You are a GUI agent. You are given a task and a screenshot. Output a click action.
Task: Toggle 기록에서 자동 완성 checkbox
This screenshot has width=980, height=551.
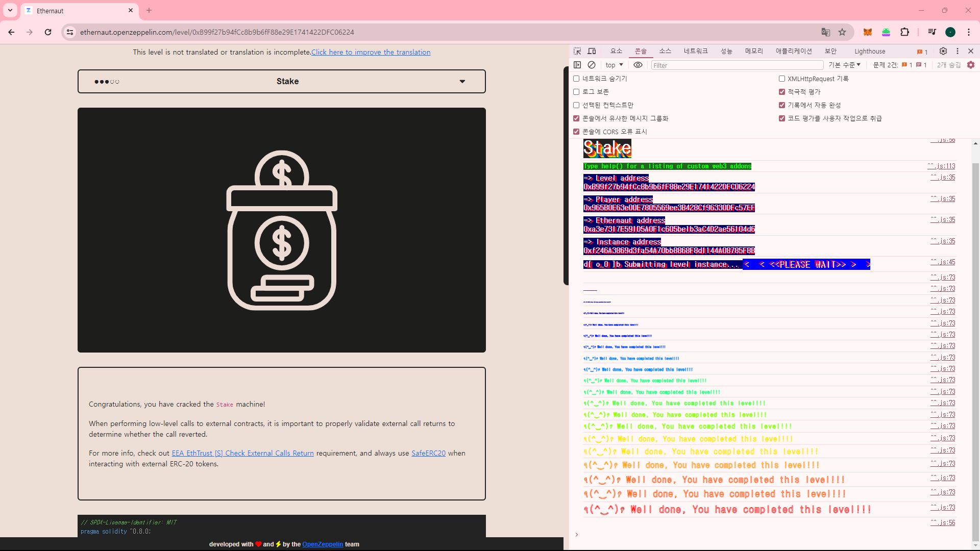pos(782,105)
